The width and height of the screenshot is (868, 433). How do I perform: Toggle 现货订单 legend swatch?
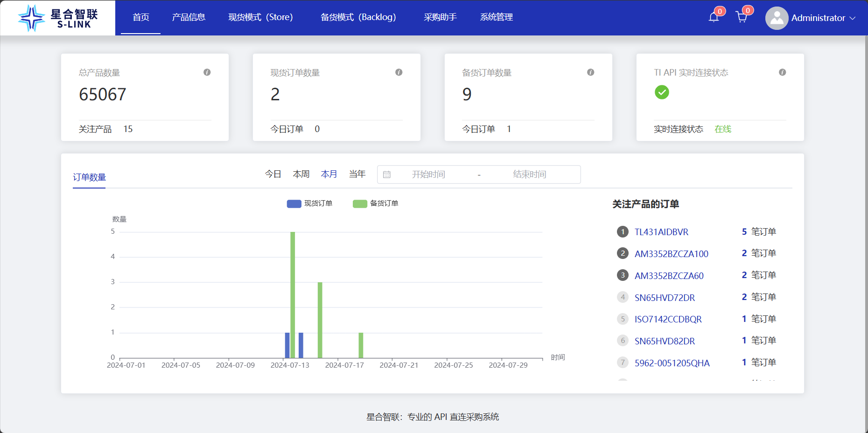point(294,203)
